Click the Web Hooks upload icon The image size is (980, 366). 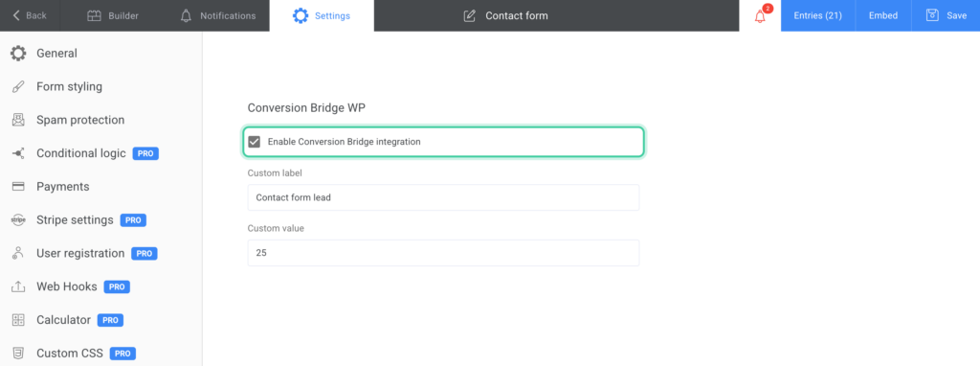[18, 286]
